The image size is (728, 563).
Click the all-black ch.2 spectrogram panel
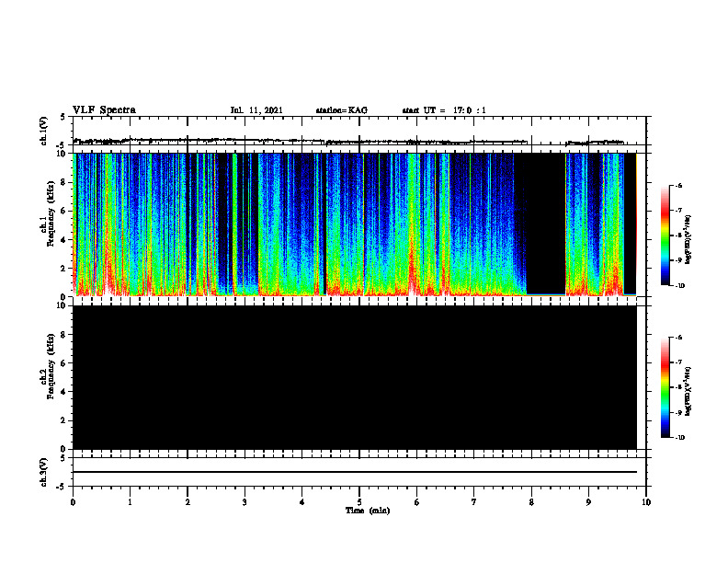pos(355,377)
